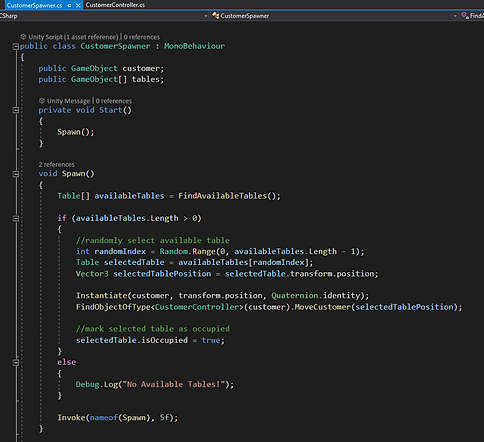Click the Debug.Log "No Available Tables!" line
484x442 pixels.
(155, 384)
